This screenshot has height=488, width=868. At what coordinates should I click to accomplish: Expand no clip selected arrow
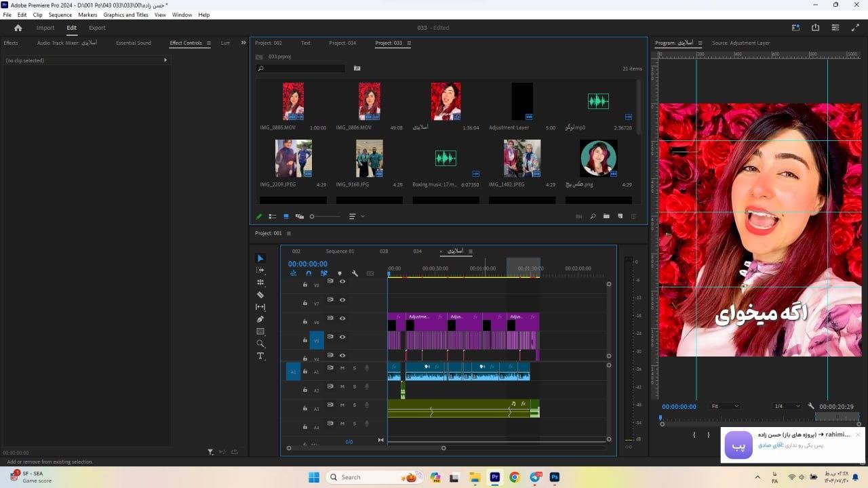165,60
